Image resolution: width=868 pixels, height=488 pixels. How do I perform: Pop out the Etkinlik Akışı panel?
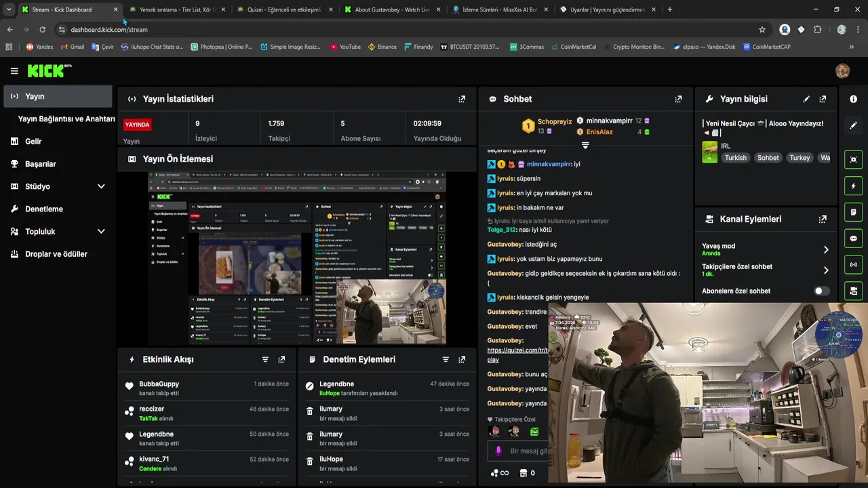[x=281, y=359]
